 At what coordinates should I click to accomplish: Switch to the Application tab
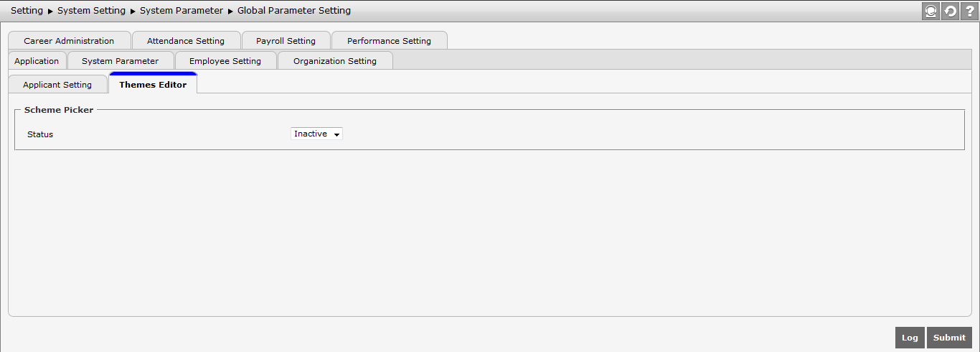coord(37,61)
